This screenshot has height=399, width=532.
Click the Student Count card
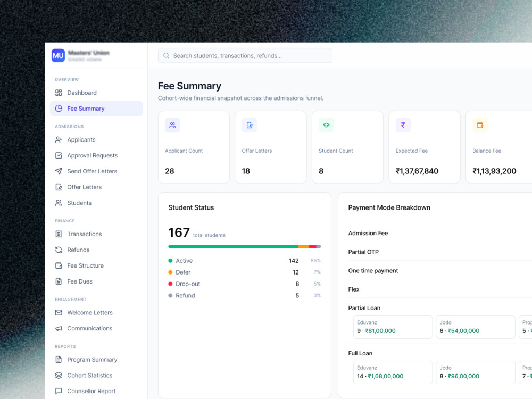[x=347, y=147]
